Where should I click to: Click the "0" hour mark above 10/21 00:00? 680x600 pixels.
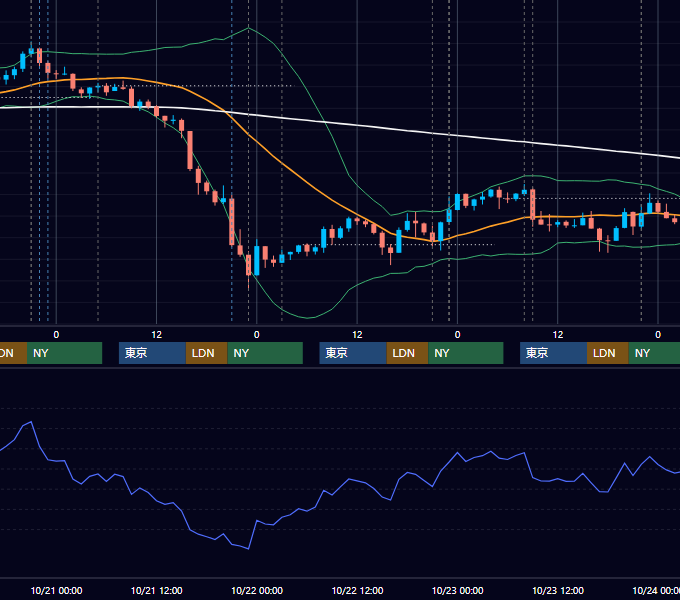pyautogui.click(x=56, y=335)
